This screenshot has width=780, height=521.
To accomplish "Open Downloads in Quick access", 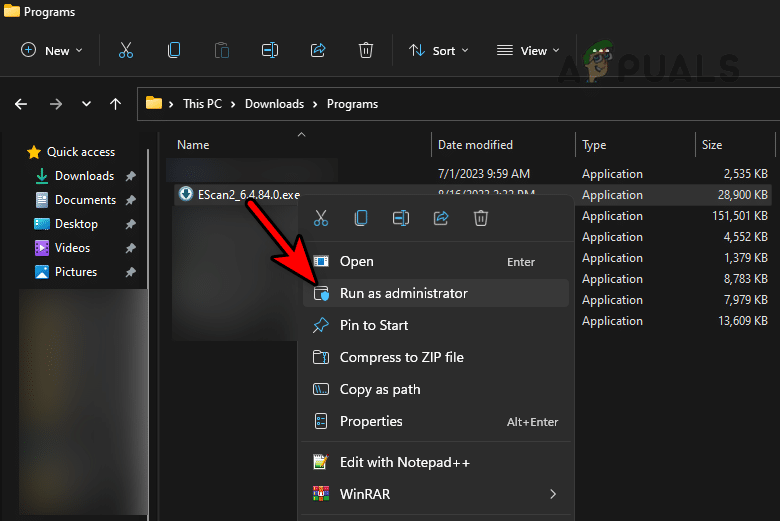I will click(84, 176).
